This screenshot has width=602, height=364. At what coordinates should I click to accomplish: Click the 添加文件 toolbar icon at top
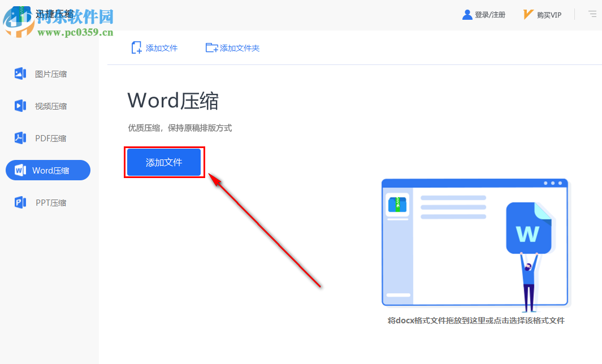pos(136,47)
